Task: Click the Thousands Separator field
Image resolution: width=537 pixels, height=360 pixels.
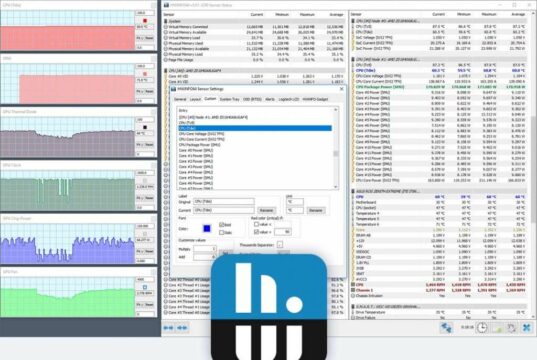Action: tap(280, 245)
